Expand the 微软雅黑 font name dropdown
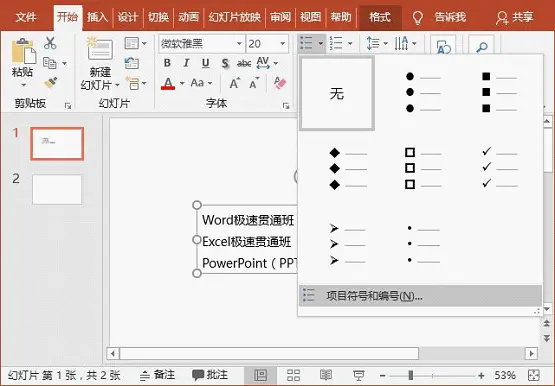The height and width of the screenshot is (386, 555). [239, 44]
